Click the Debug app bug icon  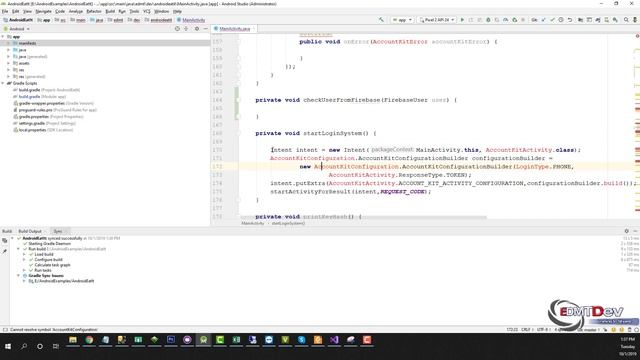pos(488,20)
